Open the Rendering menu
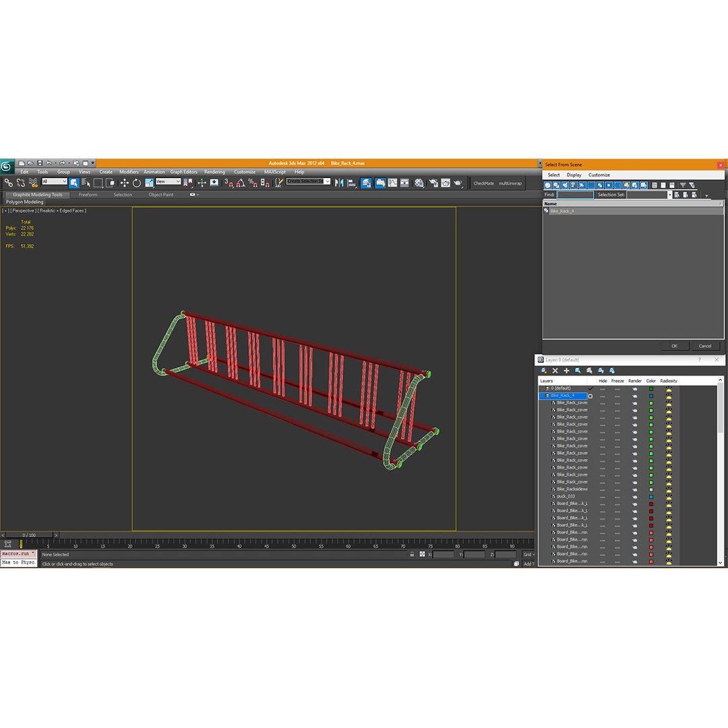Viewport: 728px width, 728px height. (x=214, y=172)
